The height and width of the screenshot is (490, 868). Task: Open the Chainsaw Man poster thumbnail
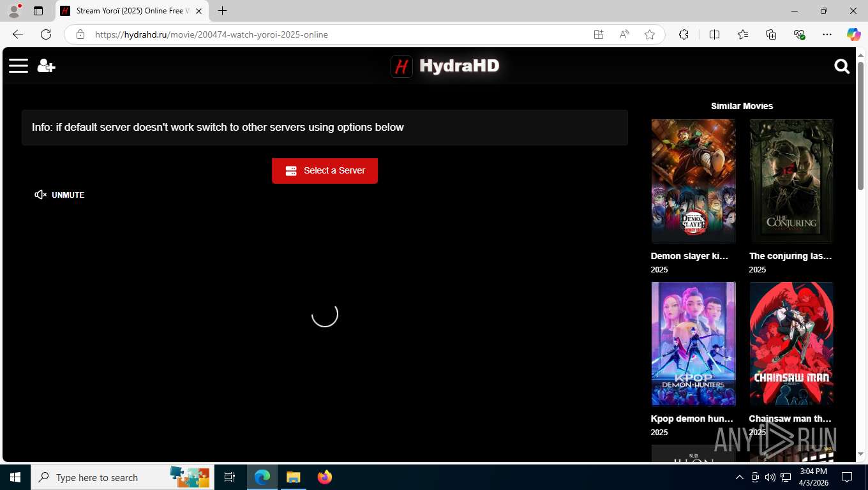tap(791, 344)
